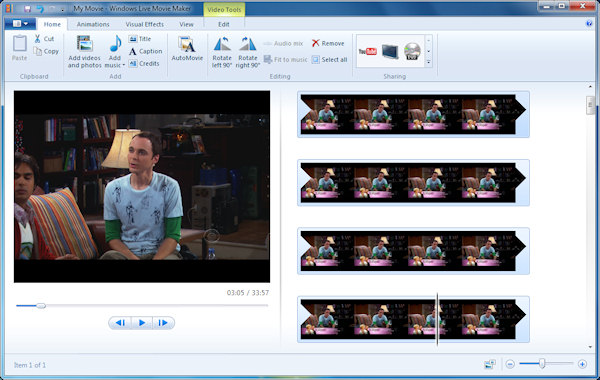Viewport: 600px width, 380px height.
Task: Remove the selected clip
Action: [x=328, y=43]
